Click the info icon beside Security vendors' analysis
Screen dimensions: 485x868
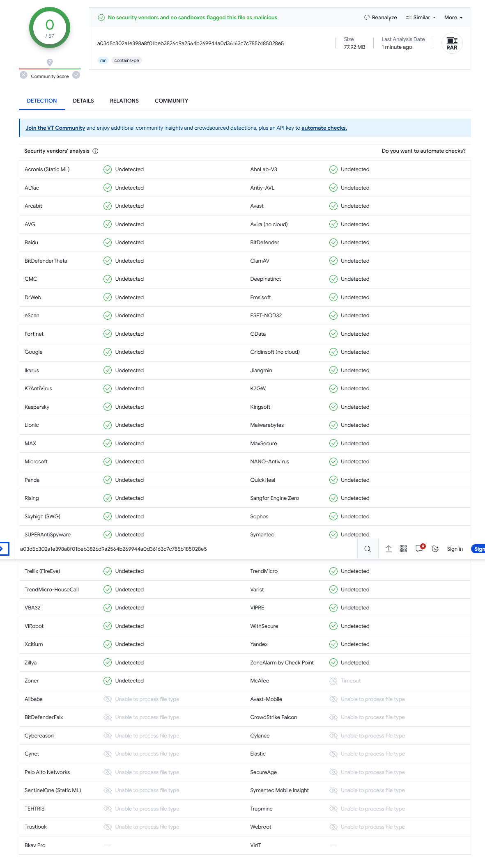(x=95, y=151)
